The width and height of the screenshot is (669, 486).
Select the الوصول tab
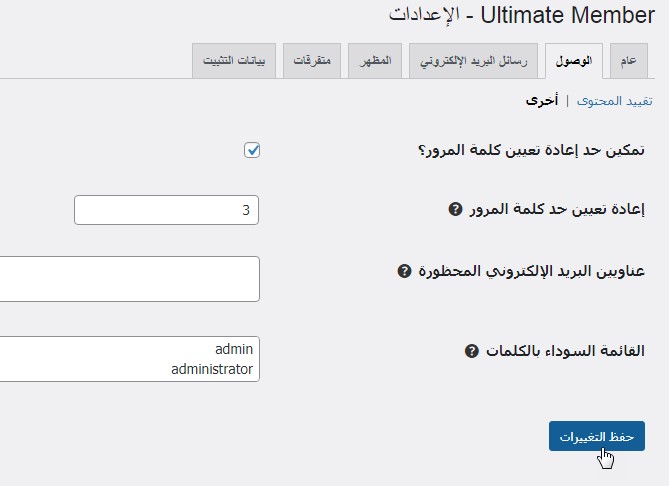[574, 61]
